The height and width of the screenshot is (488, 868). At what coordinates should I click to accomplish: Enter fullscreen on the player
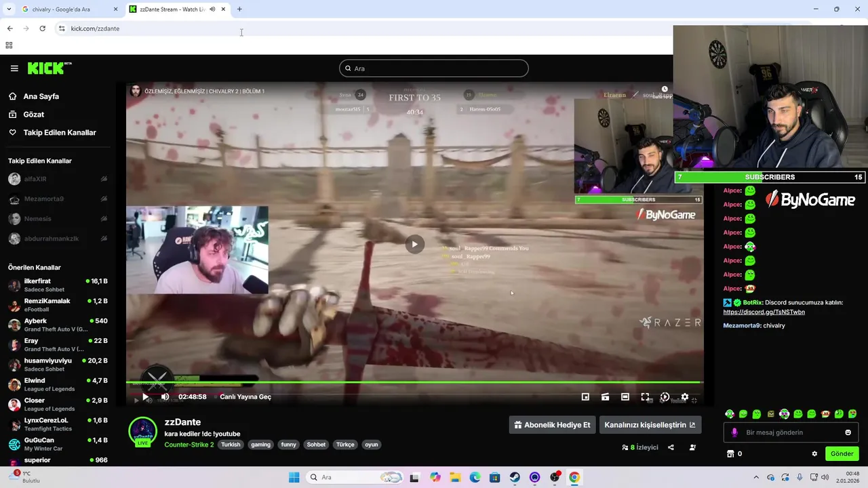pyautogui.click(x=645, y=397)
